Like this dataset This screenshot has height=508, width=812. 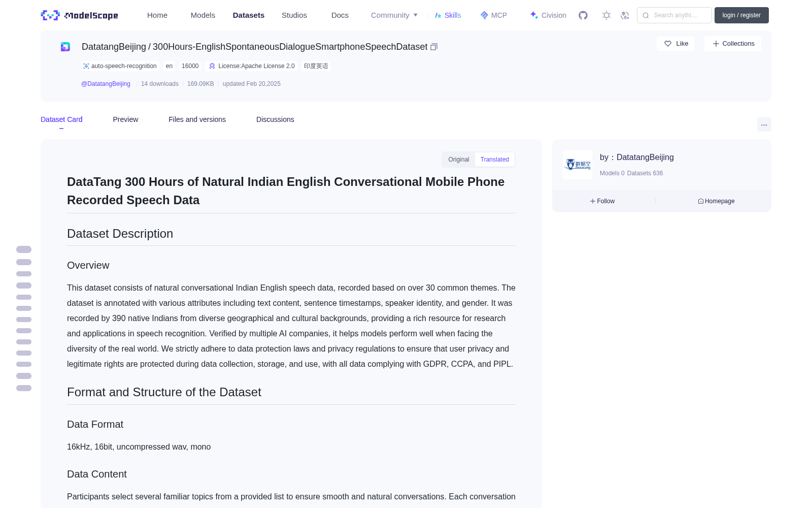tap(676, 44)
